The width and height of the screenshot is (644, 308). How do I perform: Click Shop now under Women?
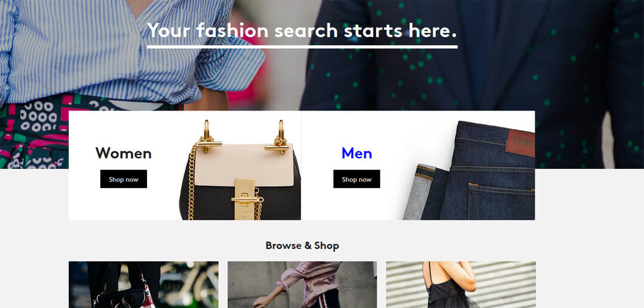pos(124,179)
